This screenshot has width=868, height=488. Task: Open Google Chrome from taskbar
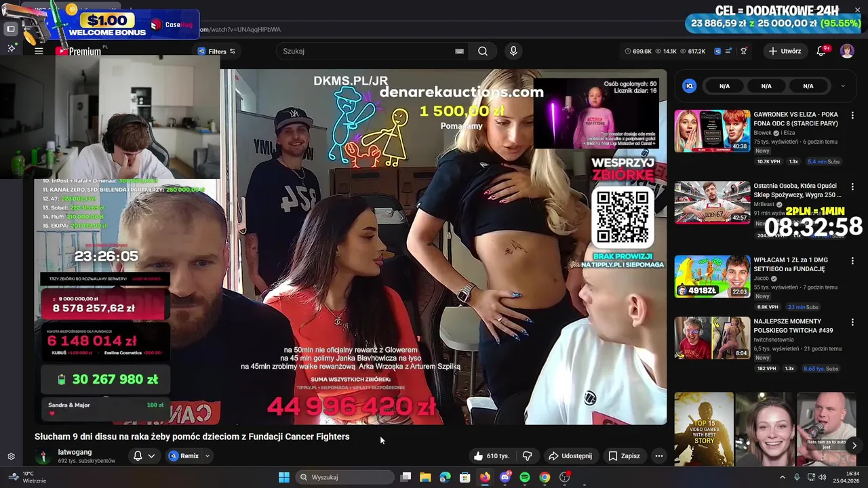point(545,477)
